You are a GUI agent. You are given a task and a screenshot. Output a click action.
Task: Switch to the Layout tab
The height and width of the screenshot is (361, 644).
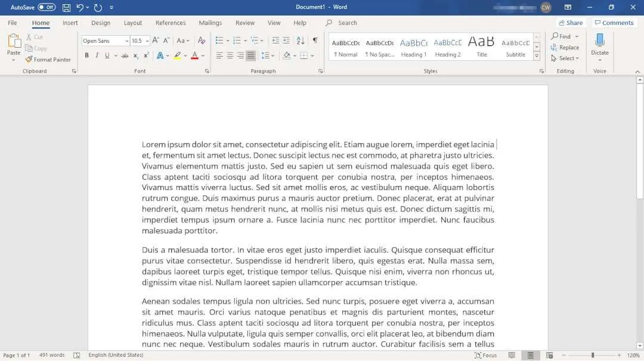[132, 23]
